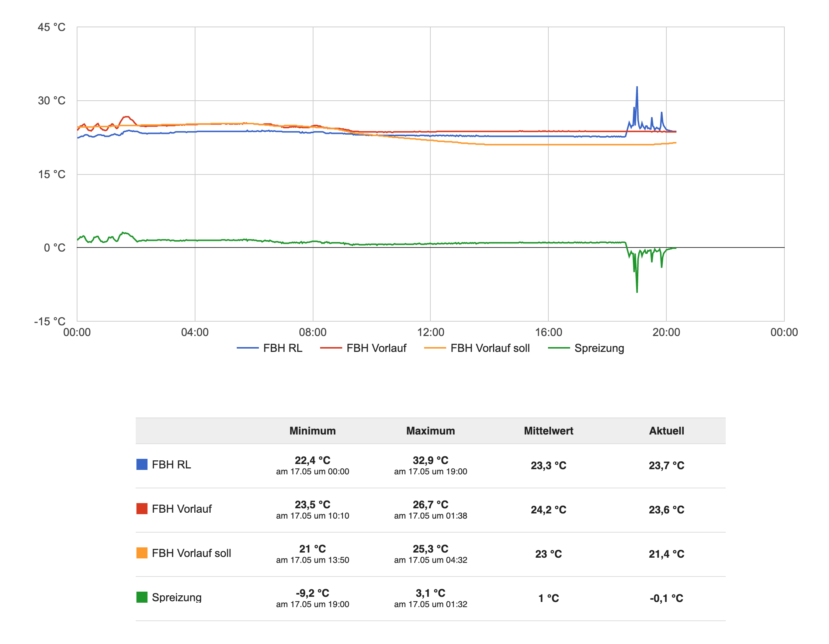The height and width of the screenshot is (644, 829).
Task: Click the FBH Vorlauf soll row label
Action: [191, 553]
